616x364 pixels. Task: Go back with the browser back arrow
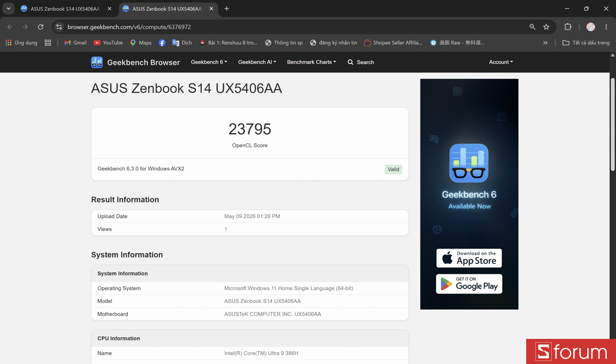coord(10,27)
